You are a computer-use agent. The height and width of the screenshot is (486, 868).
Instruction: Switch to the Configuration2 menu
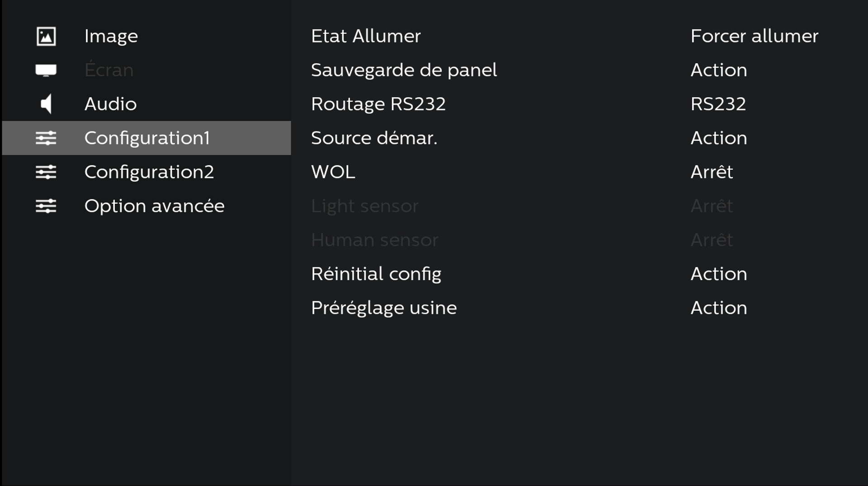click(149, 172)
